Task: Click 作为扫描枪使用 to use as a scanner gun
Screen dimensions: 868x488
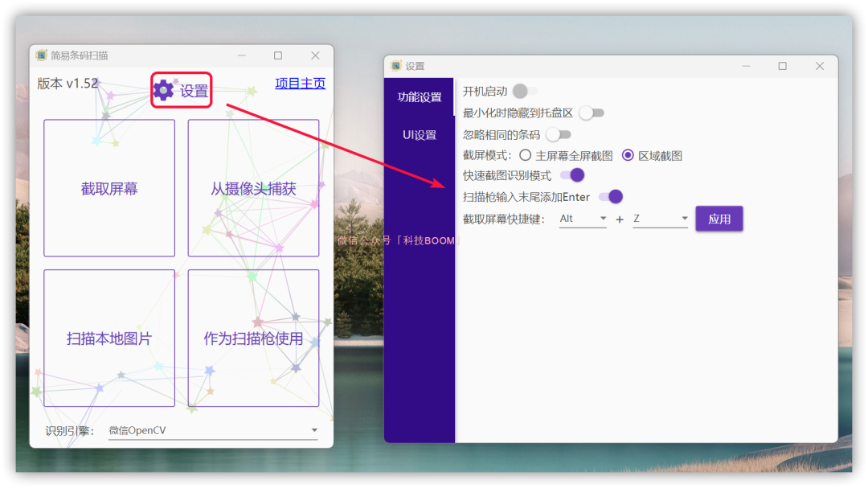Action: (x=253, y=338)
